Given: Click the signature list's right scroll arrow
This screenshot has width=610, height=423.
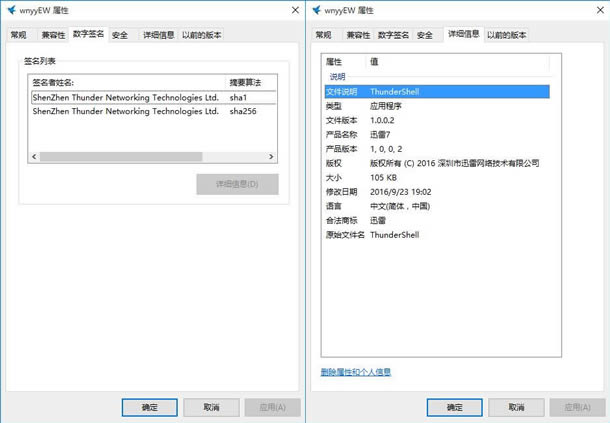Looking at the screenshot, I should point(270,157).
